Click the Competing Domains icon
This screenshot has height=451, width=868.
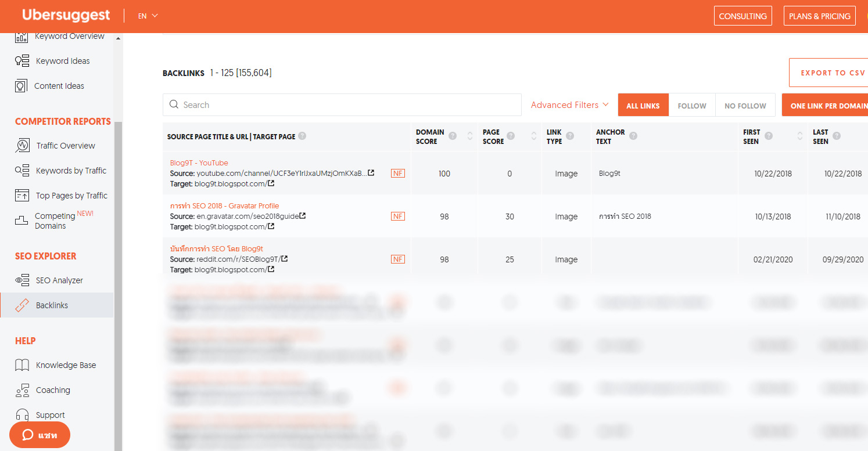coord(21,221)
